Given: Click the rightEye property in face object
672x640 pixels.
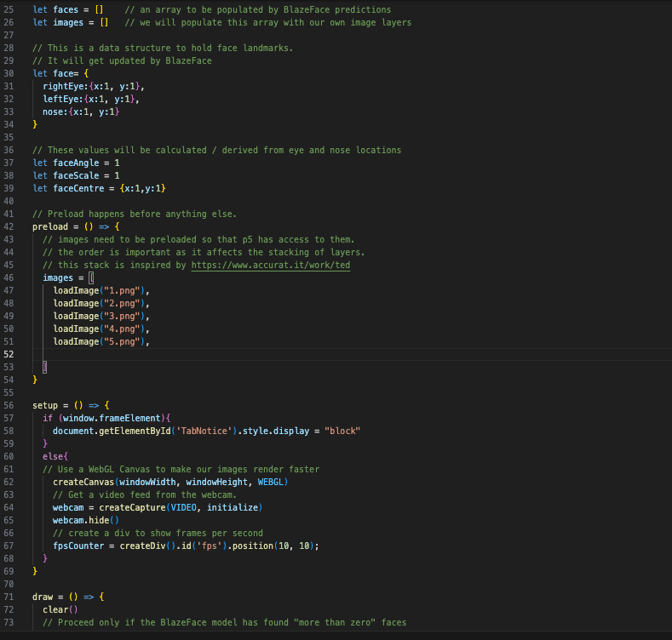Looking at the screenshot, I should point(64,86).
